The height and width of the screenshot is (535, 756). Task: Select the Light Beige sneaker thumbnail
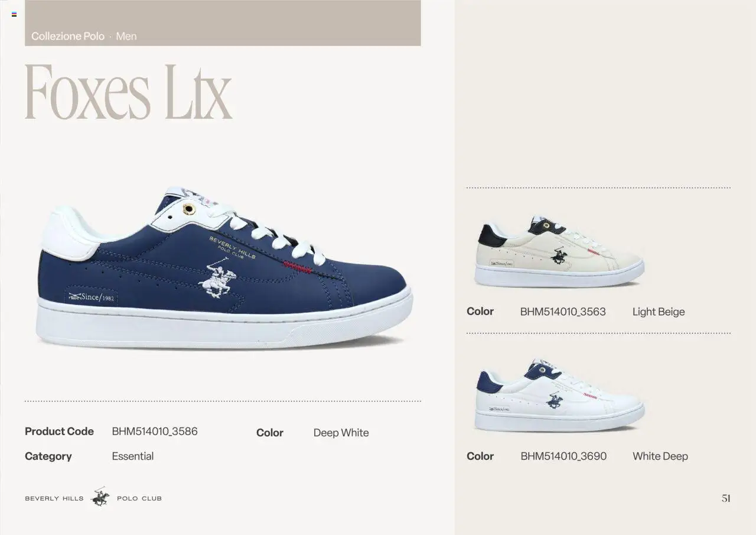559,251
